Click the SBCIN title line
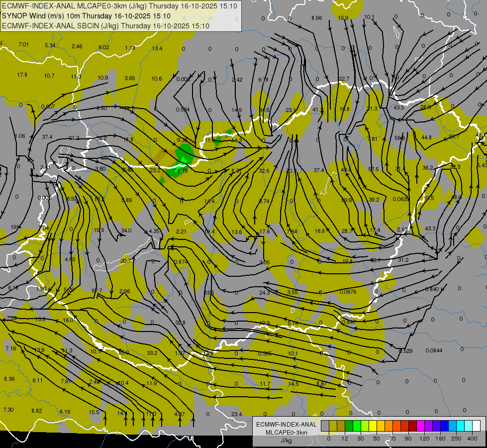Image resolution: width=487 pixels, height=448 pixels. [105, 26]
